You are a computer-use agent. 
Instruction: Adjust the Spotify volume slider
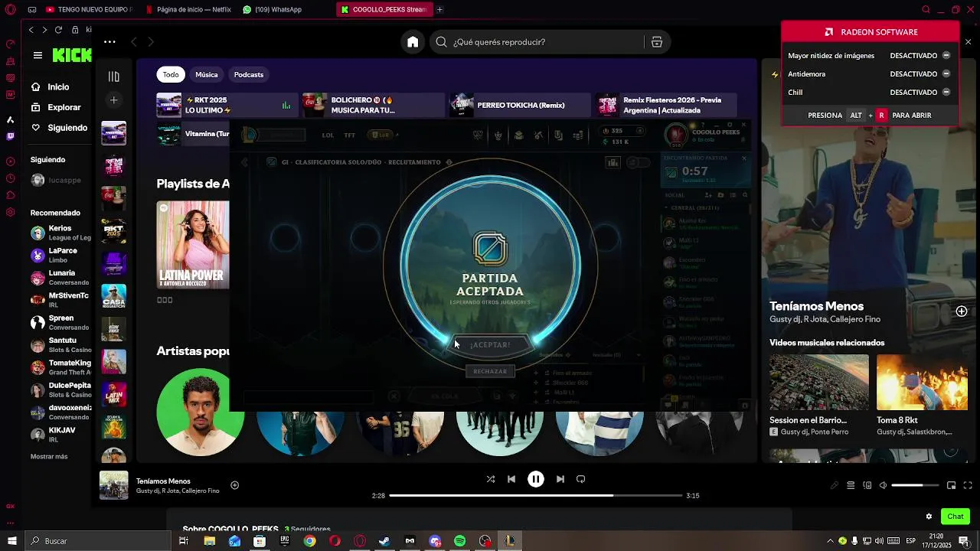(x=915, y=485)
